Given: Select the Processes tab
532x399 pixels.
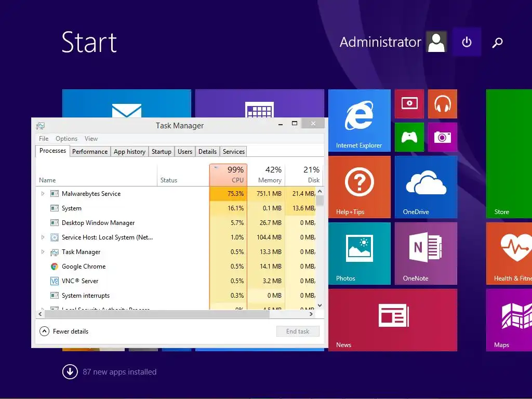Looking at the screenshot, I should click(52, 151).
